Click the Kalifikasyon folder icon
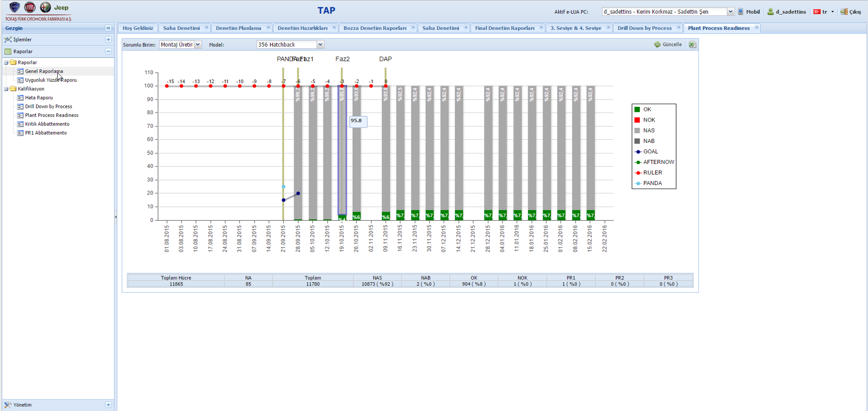The width and height of the screenshot is (868, 411). tap(13, 89)
